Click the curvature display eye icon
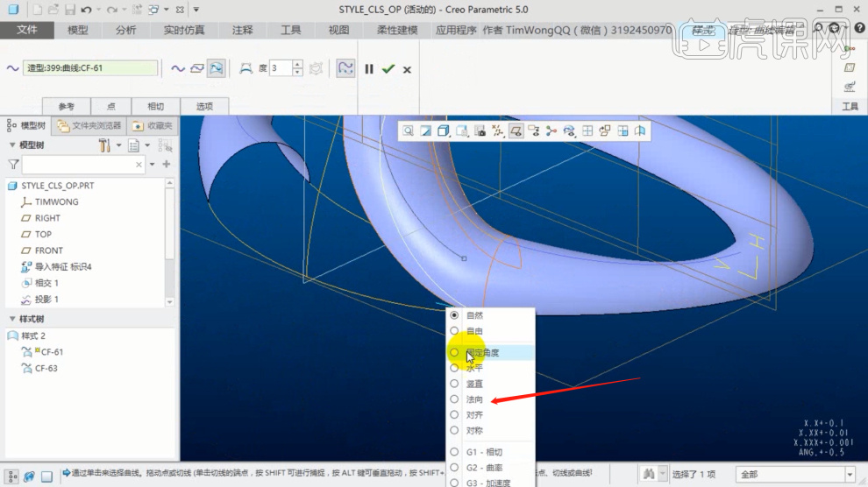 pyautogui.click(x=569, y=131)
